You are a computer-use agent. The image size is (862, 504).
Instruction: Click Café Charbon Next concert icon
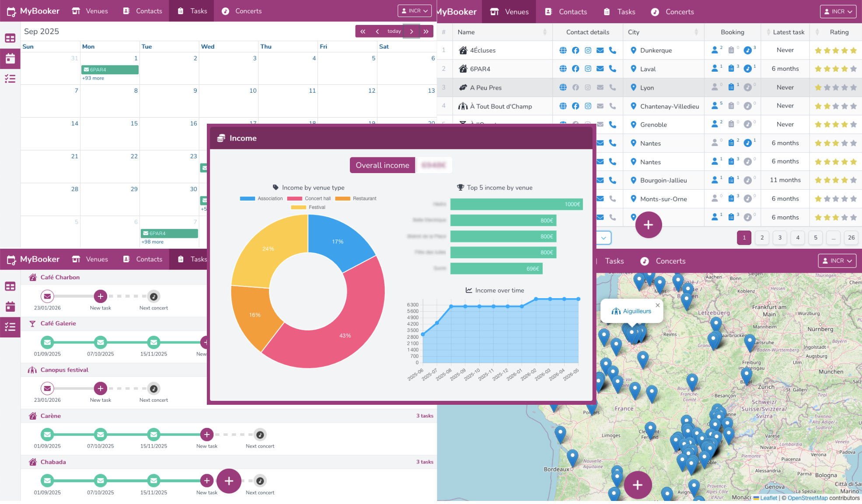coord(154,296)
